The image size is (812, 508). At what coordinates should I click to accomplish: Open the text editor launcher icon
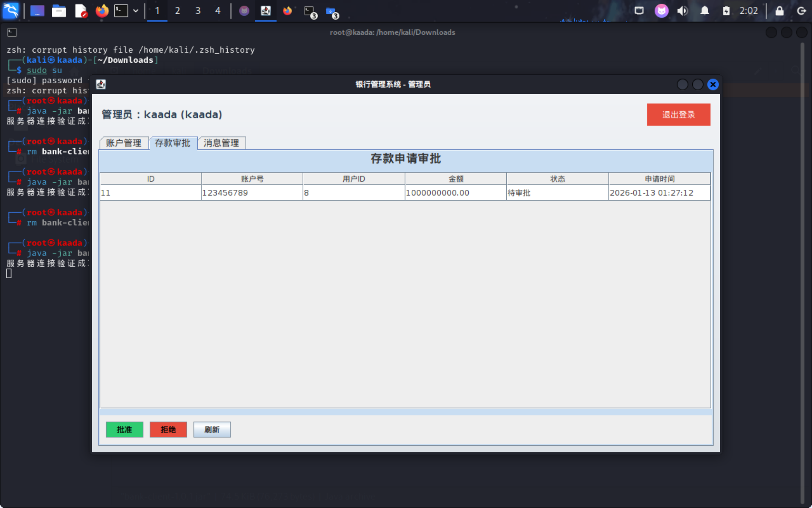[80, 10]
